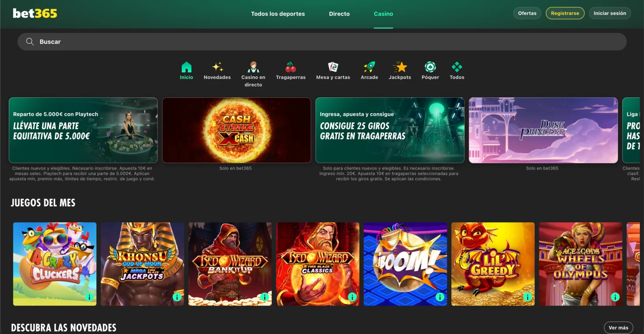Click into the Buscar search field
Image resolution: width=644 pixels, height=334 pixels.
click(322, 42)
